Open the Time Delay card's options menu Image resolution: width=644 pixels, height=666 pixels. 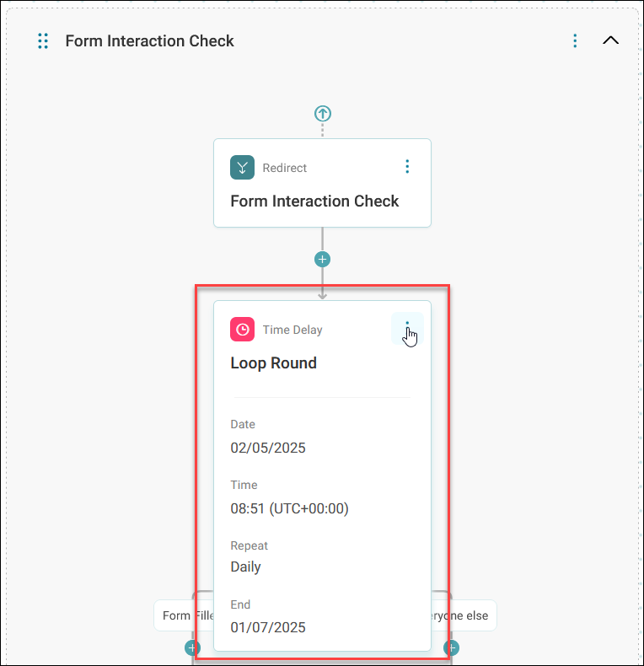(407, 328)
